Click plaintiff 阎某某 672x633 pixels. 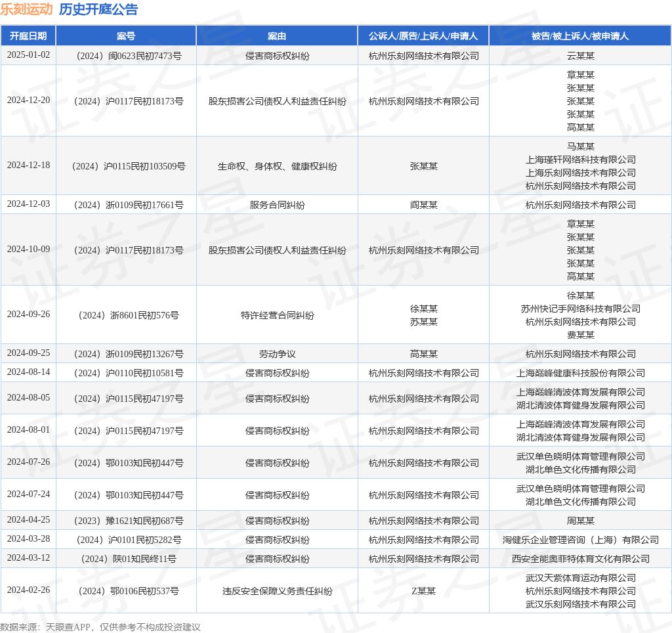click(423, 205)
